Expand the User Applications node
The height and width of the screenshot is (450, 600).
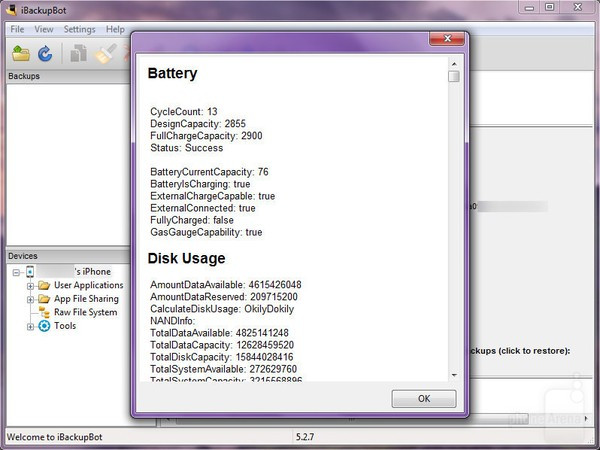pyautogui.click(x=31, y=286)
